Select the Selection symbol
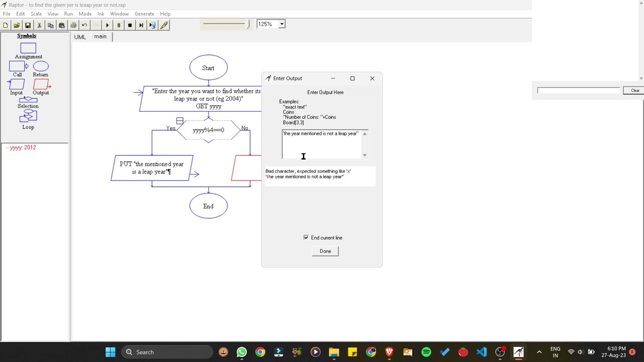Image resolution: width=644 pixels, height=362 pixels. click(x=28, y=100)
